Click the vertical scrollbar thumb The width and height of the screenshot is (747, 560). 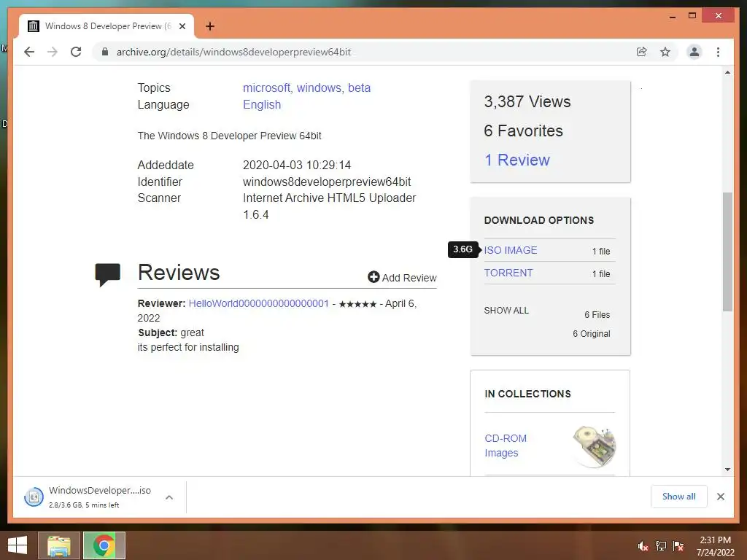pos(727,252)
